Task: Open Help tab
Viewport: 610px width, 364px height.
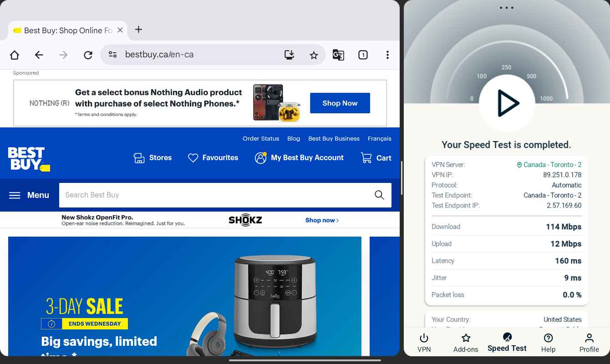Action: (549, 343)
